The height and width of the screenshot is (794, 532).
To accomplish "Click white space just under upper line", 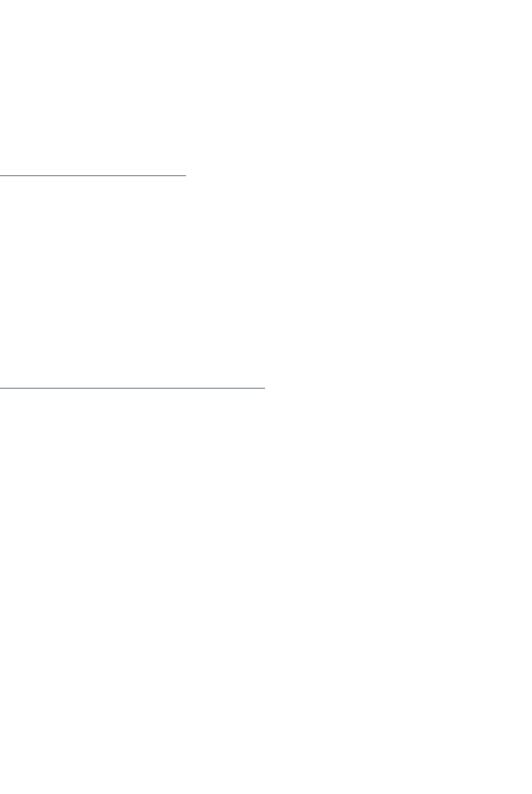I will (x=93, y=182).
